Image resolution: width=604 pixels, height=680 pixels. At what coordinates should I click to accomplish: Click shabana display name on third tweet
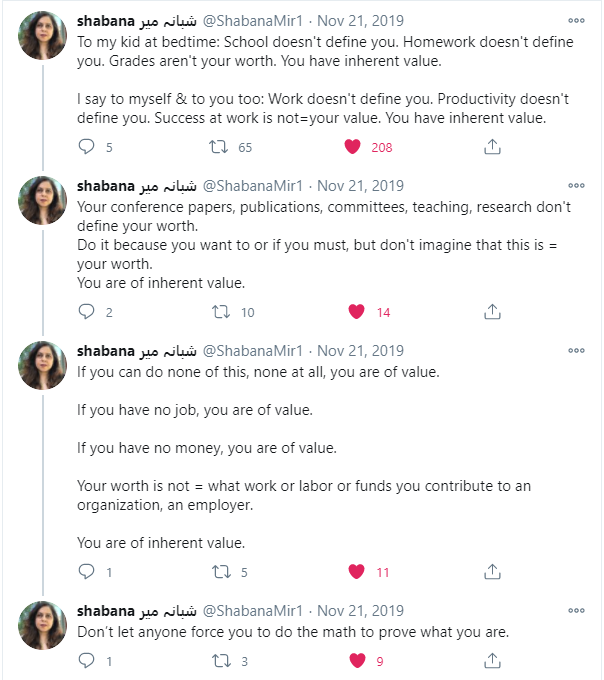106,351
